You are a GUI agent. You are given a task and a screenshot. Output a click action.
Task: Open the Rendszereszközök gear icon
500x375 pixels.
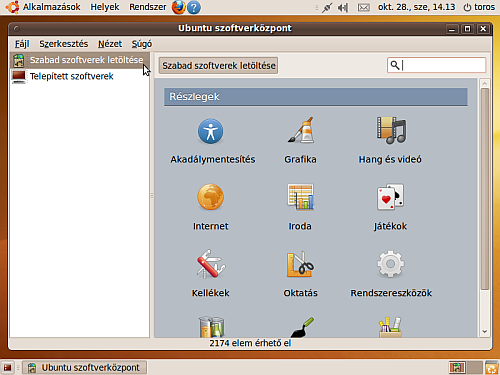[391, 264]
